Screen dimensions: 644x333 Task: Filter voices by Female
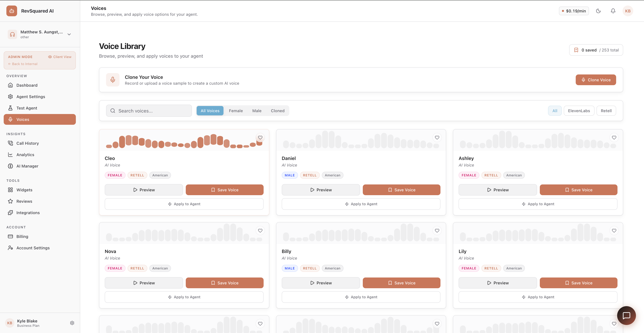point(236,111)
